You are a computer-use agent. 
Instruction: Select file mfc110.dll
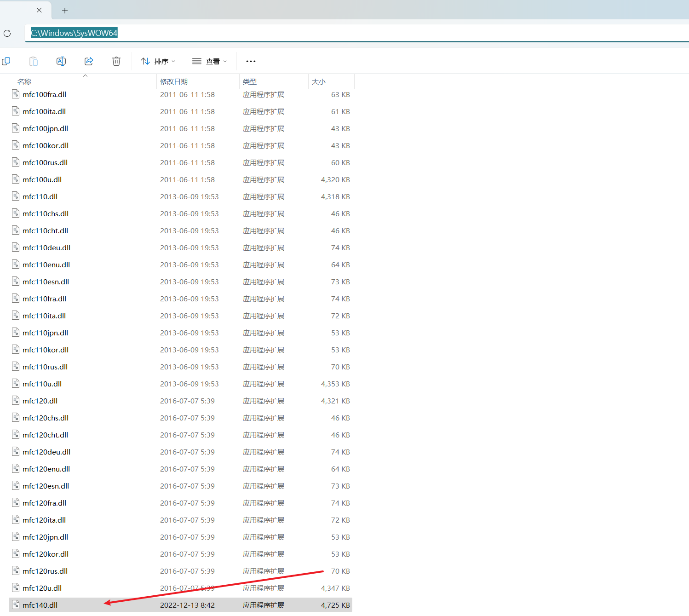click(40, 196)
